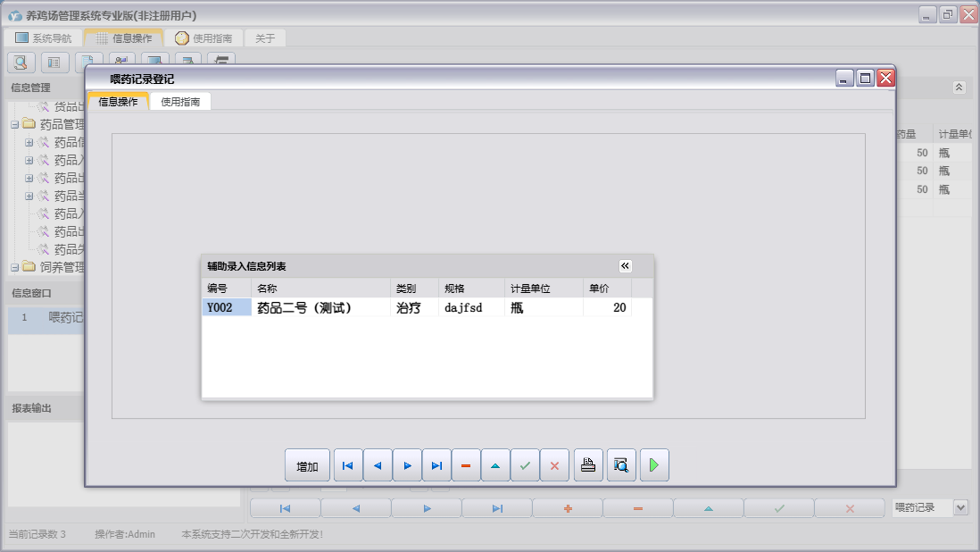980x552 pixels.
Task: Click the red minus delete icon in dialog
Action: tap(466, 465)
